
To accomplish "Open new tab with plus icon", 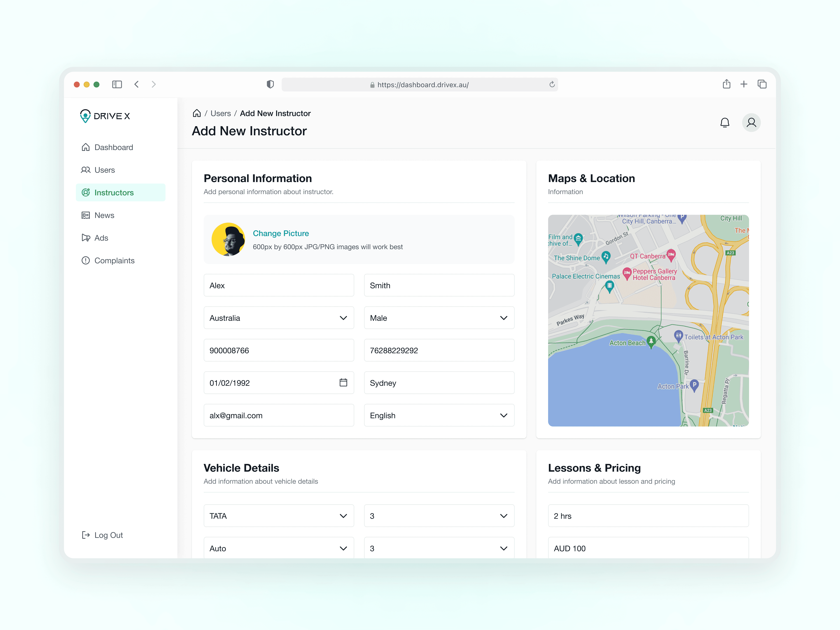I will pyautogui.click(x=744, y=84).
